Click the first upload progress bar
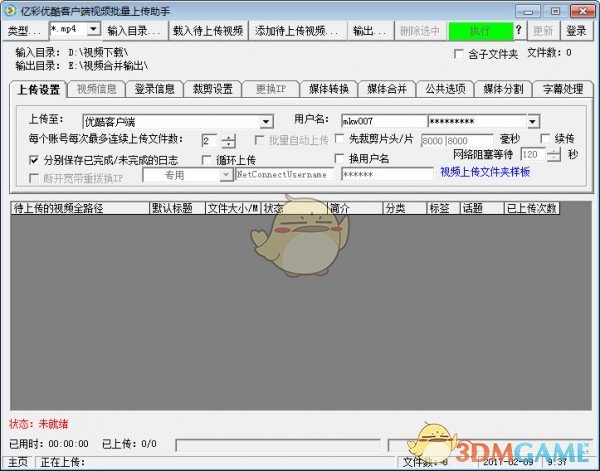Screen dimensions: 600x471 [x=278, y=445]
